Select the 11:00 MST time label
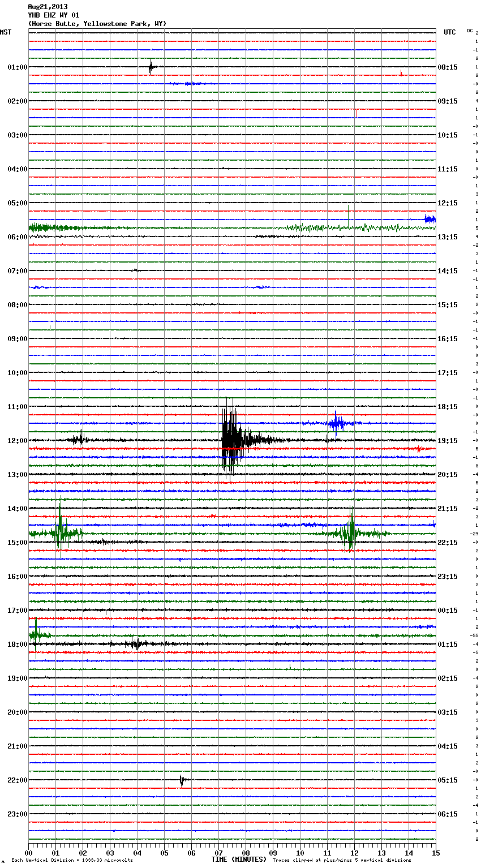 [18, 407]
